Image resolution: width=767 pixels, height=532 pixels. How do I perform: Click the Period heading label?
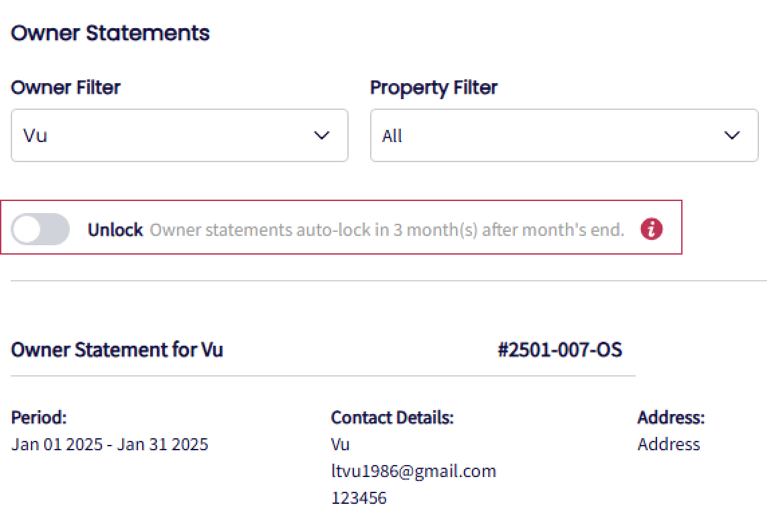point(39,417)
